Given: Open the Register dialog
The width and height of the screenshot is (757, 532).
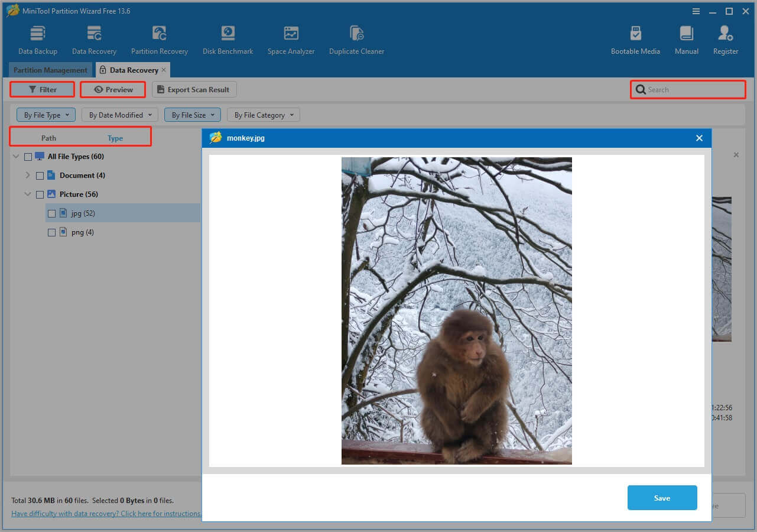Looking at the screenshot, I should (x=725, y=38).
